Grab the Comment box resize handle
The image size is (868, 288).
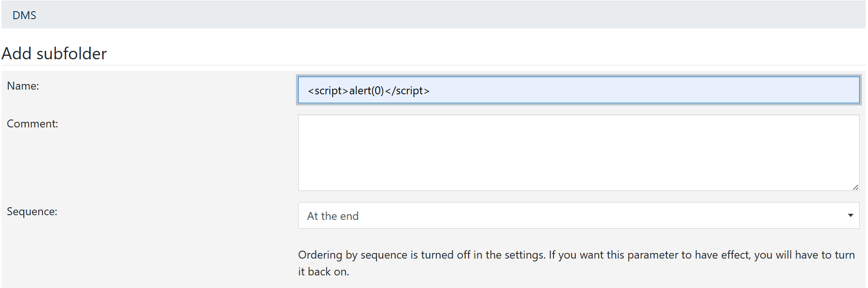tap(855, 187)
